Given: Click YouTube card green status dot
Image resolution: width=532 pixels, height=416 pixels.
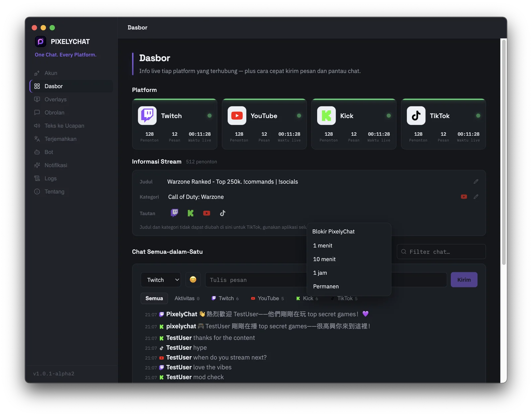Looking at the screenshot, I should click(x=299, y=116).
